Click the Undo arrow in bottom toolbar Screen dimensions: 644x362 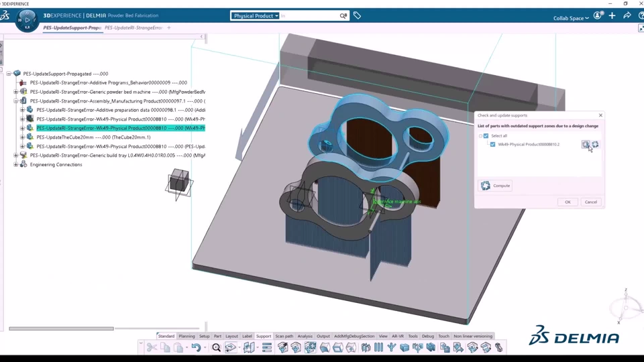196,348
